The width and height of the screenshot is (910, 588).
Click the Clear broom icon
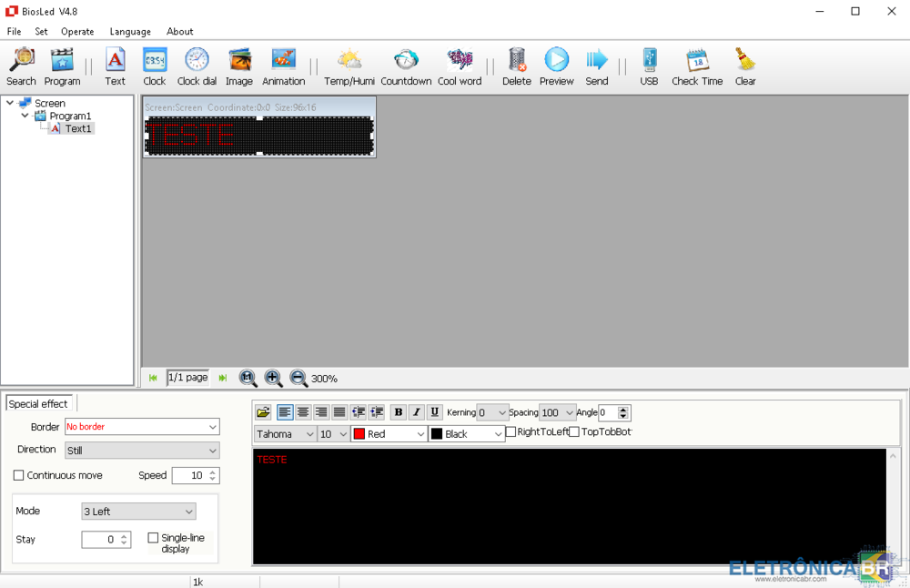pyautogui.click(x=745, y=60)
